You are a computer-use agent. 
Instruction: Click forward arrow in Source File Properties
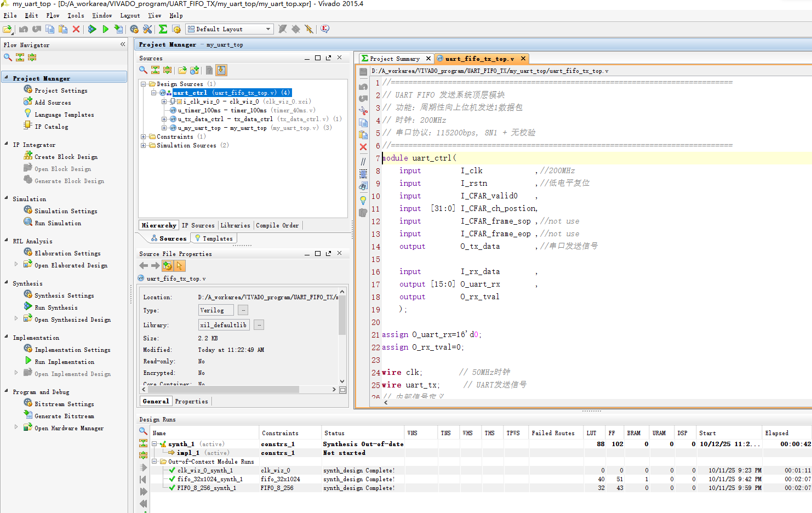click(x=156, y=265)
